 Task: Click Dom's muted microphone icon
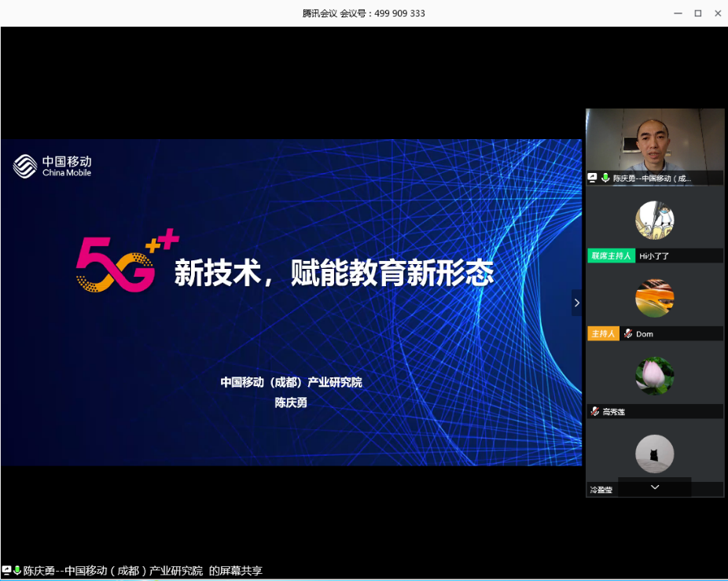pos(627,334)
